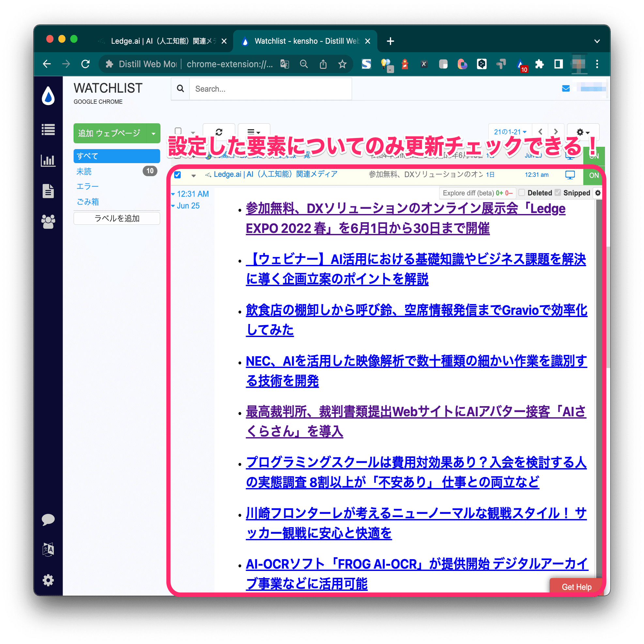The width and height of the screenshot is (644, 644).
Task: Open the list menu dropdown in toolbar
Action: click(x=254, y=132)
